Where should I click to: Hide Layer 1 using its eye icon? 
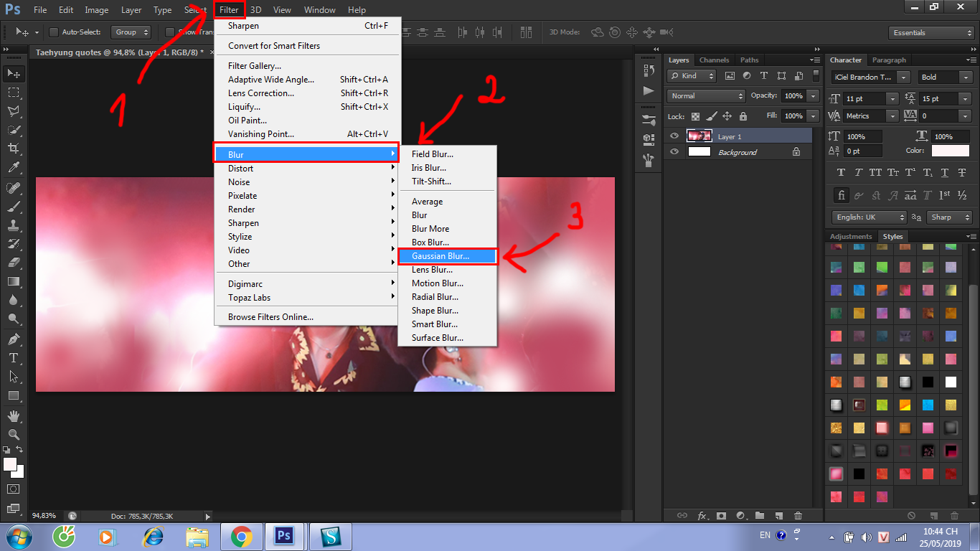coord(674,136)
